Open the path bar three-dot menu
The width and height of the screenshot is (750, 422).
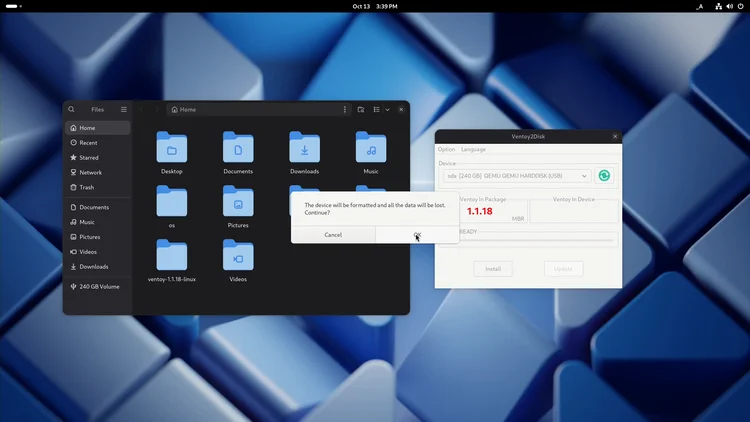tap(345, 110)
